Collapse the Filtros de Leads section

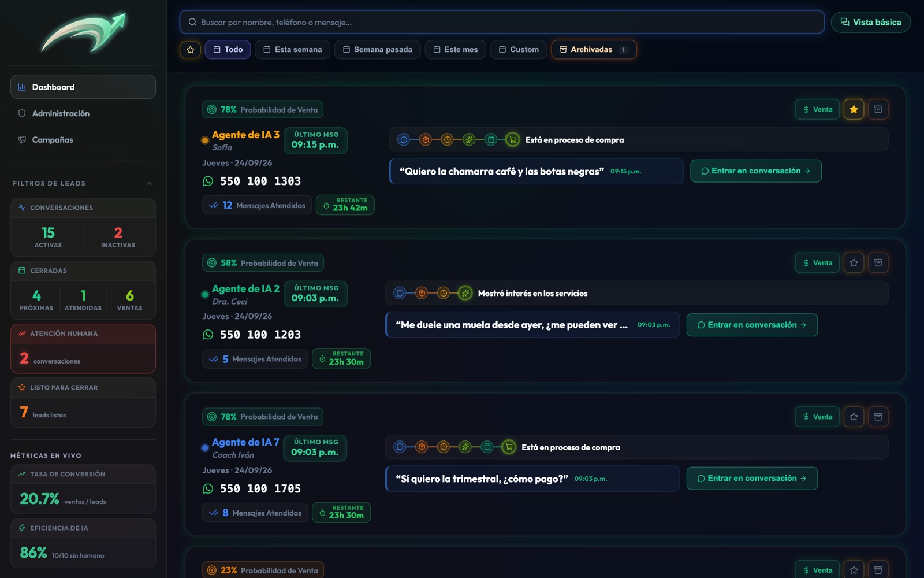(x=149, y=183)
